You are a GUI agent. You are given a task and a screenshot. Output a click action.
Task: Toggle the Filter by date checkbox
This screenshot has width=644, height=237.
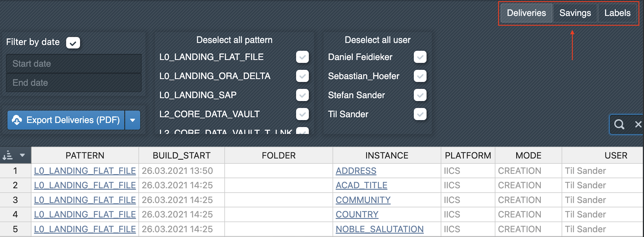(x=73, y=43)
